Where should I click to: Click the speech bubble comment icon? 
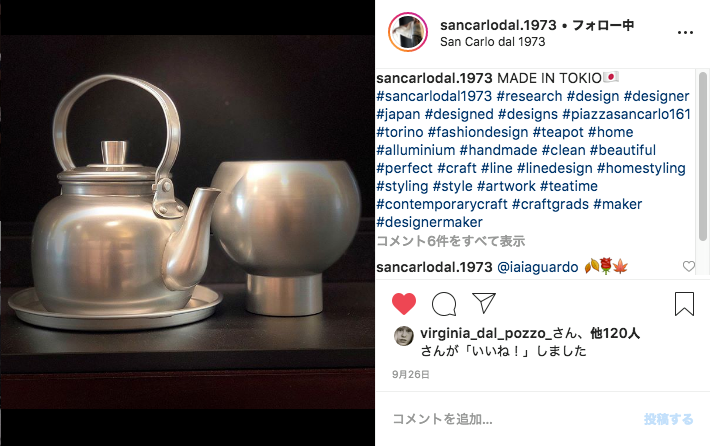coord(444,303)
